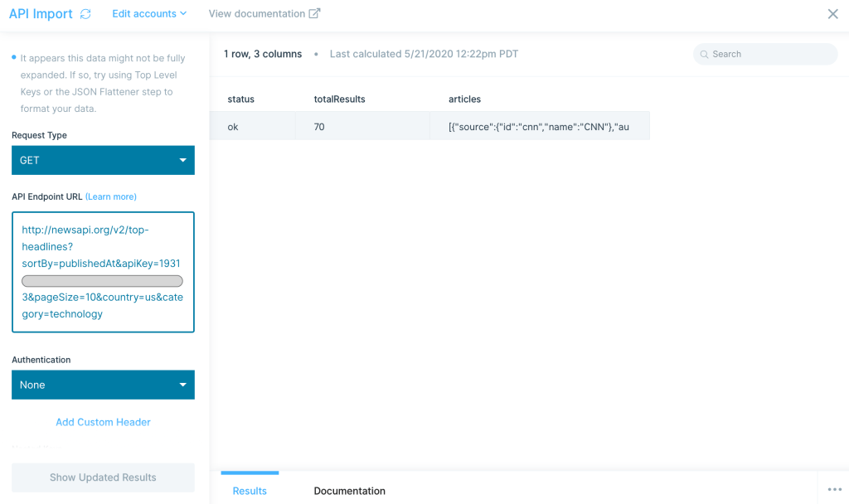Image resolution: width=849 pixels, height=504 pixels.
Task: Select the totalResults column header
Action: (x=339, y=99)
